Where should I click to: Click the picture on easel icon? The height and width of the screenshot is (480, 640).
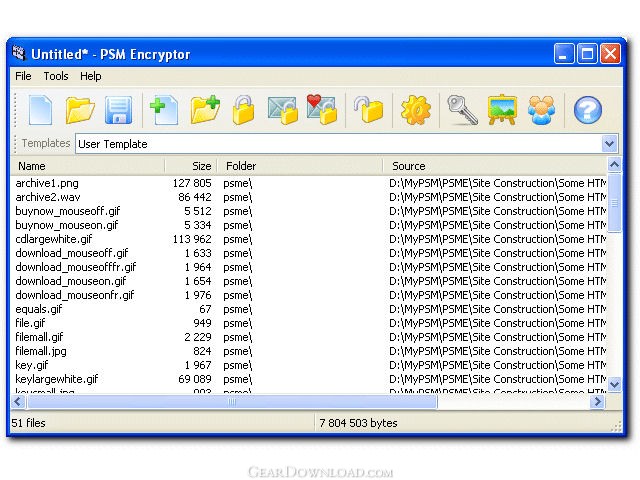502,109
